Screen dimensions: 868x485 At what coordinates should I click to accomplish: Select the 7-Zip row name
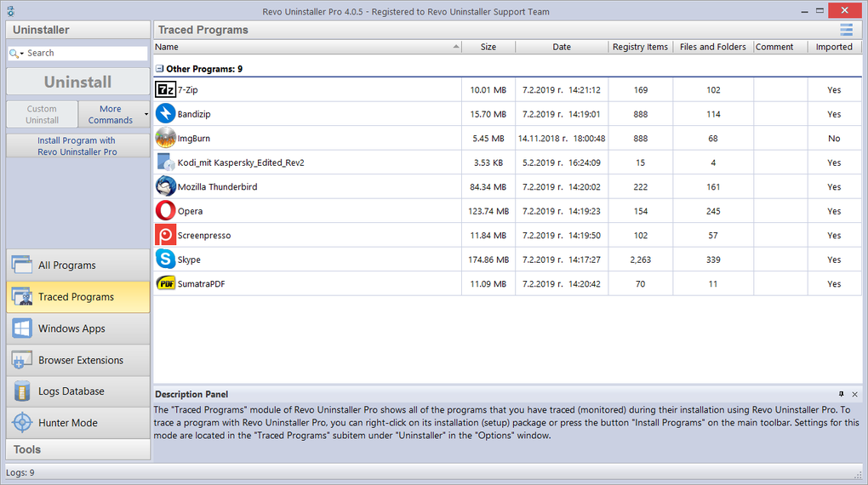click(188, 89)
